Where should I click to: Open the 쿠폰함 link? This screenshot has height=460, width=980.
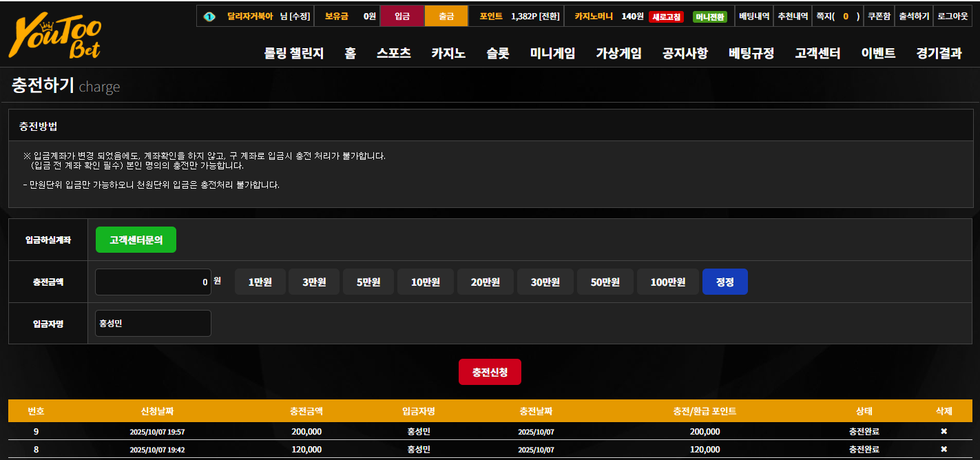tap(879, 16)
